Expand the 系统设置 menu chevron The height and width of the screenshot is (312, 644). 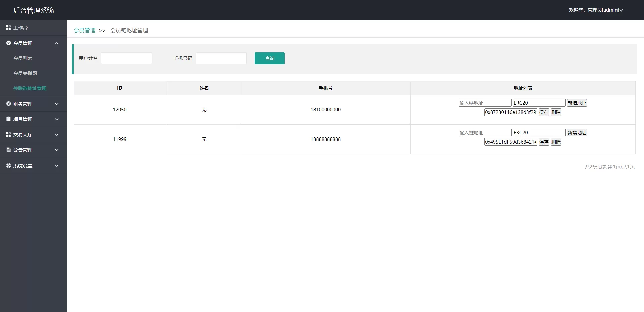57,166
